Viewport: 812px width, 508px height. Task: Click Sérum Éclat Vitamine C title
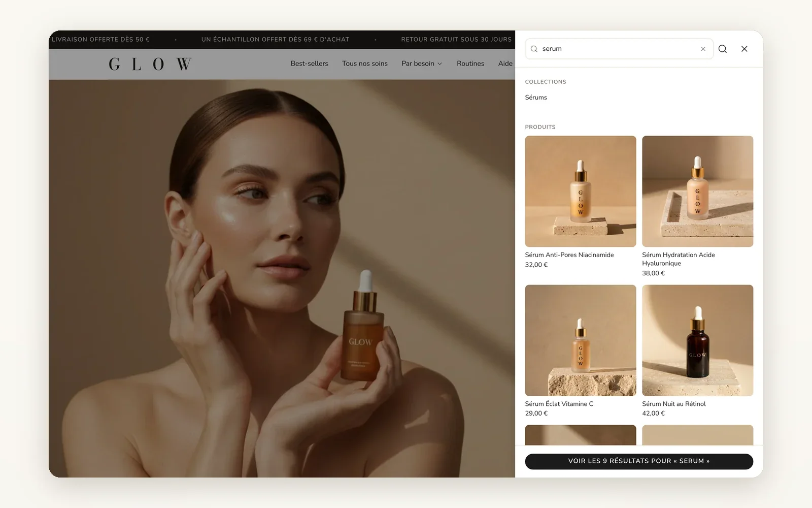point(559,404)
